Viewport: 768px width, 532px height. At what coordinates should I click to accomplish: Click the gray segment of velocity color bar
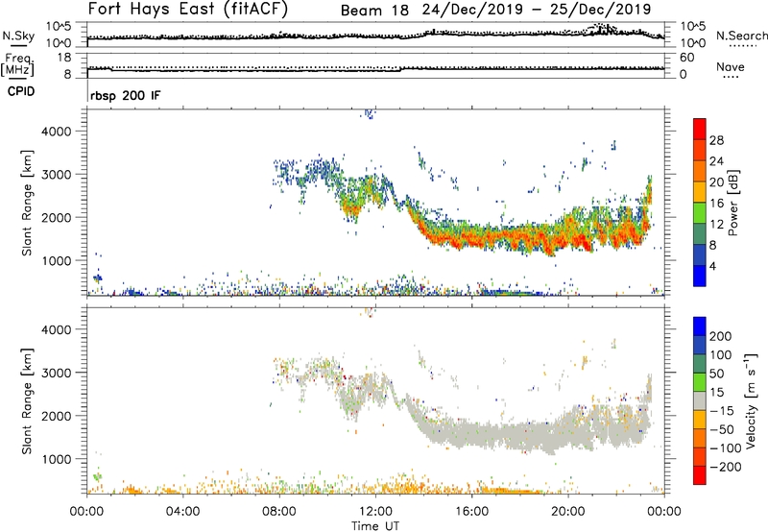[x=700, y=400]
